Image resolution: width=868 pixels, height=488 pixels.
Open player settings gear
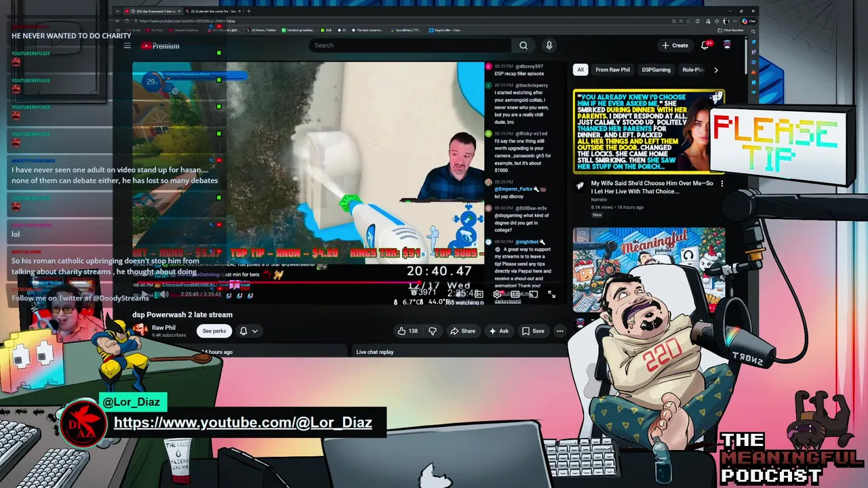click(x=497, y=294)
